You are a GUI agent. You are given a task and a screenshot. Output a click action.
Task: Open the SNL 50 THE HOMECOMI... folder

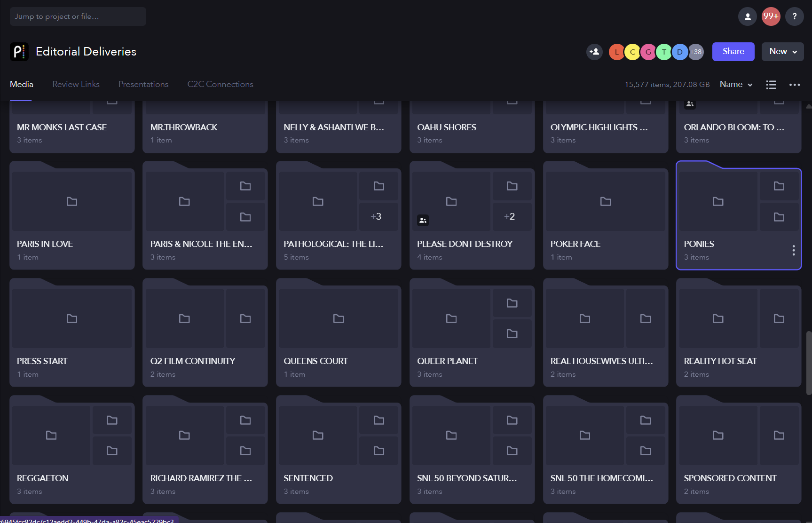[606, 450]
